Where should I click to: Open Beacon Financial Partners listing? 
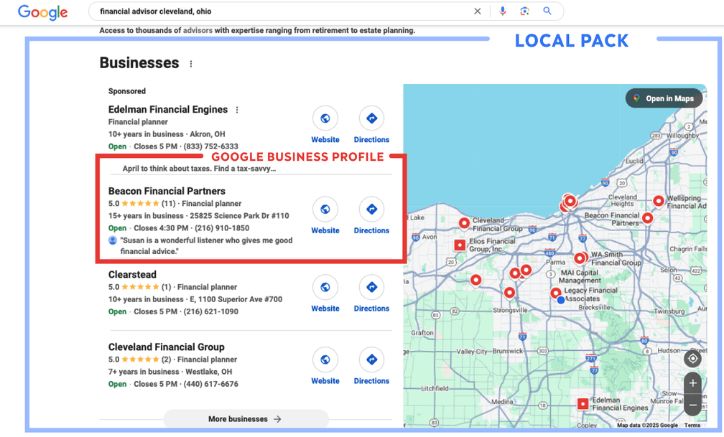[167, 191]
